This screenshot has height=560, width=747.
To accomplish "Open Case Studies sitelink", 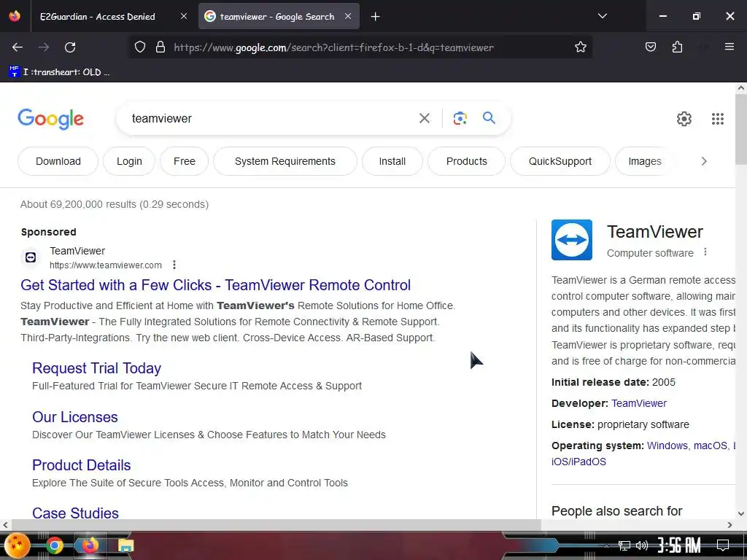I will pos(75,513).
